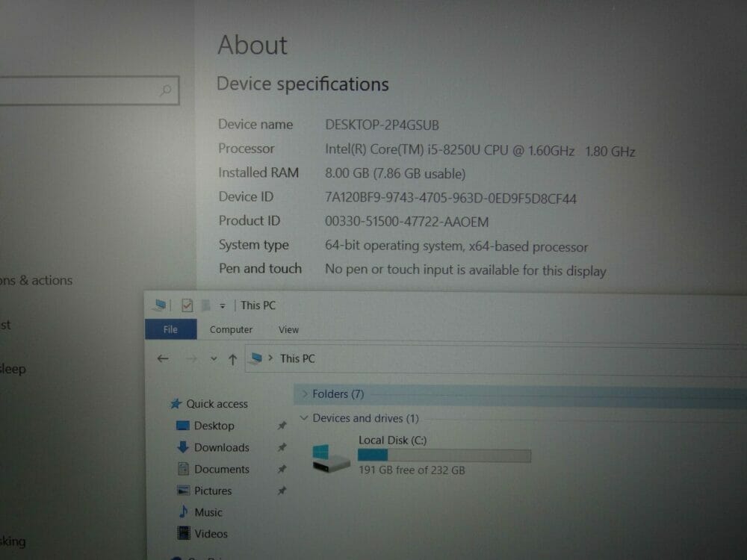Click the Music note icon
Screen dimensions: 747x560
coord(184,511)
